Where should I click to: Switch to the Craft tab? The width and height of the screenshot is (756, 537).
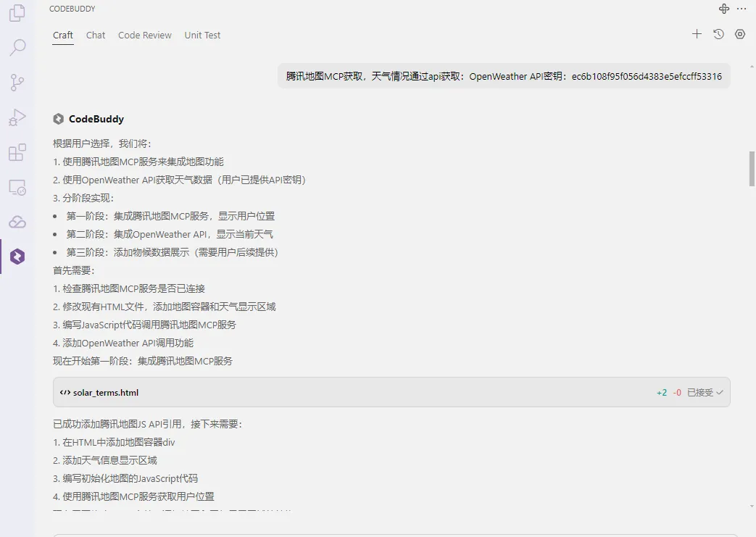coord(63,36)
